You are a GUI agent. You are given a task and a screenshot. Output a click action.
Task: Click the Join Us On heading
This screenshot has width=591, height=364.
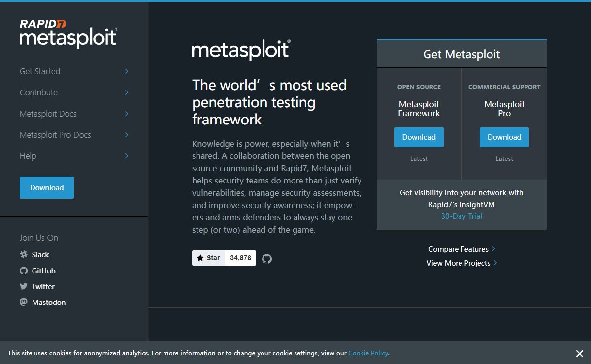(x=39, y=238)
